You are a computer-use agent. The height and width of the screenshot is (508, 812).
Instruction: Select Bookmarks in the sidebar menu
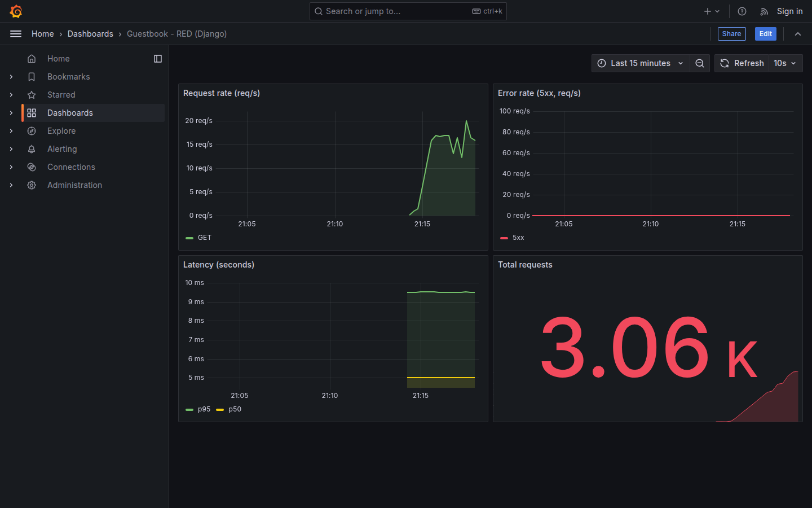[x=69, y=77]
